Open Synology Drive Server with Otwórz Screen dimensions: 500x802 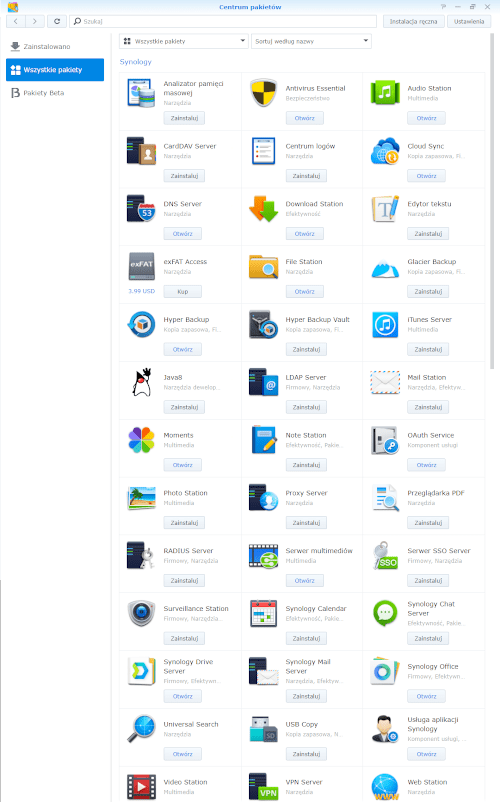[x=183, y=696]
